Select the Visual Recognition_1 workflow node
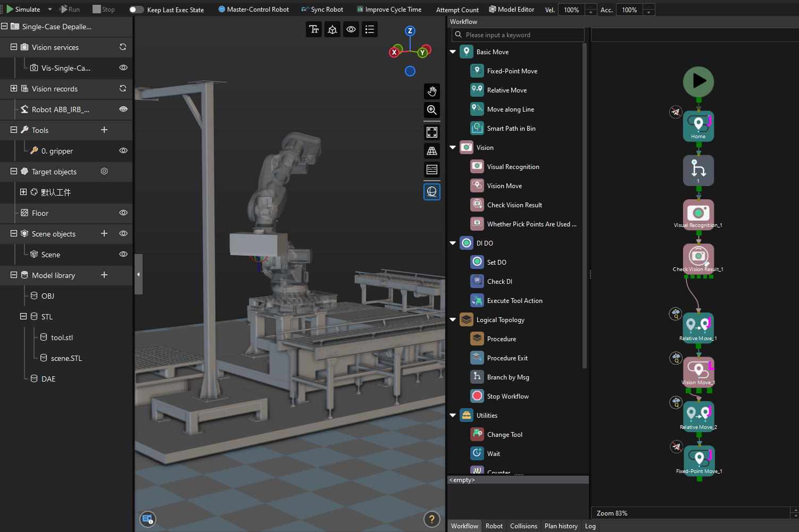799x532 pixels. [x=698, y=214]
